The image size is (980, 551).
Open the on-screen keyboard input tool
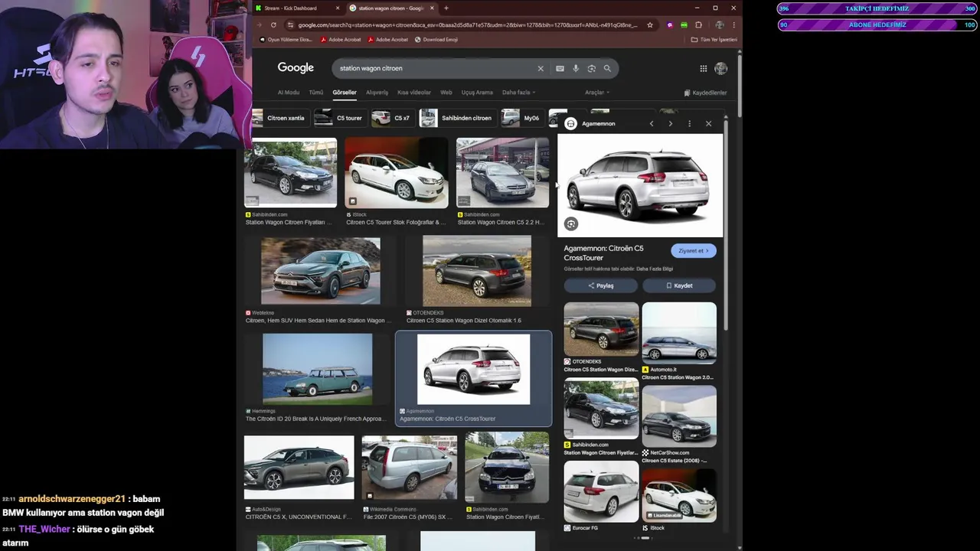(560, 68)
